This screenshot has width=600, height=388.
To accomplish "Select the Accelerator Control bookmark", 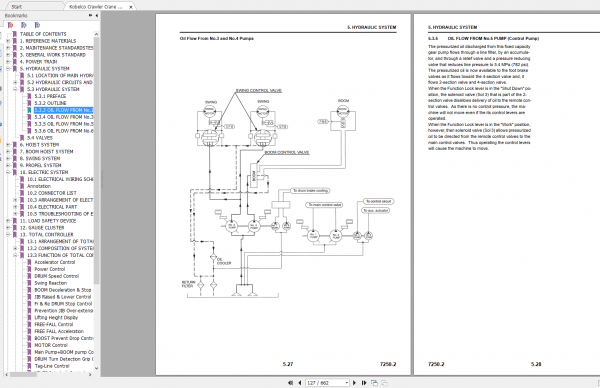I will pos(55,262).
